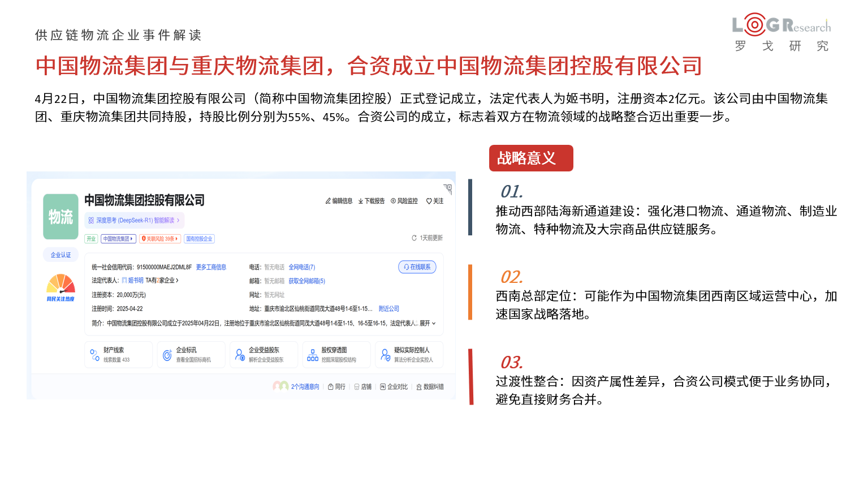
Task: Click the credit code 91500000MAEJ2DML8F
Action: pyautogui.click(x=164, y=267)
